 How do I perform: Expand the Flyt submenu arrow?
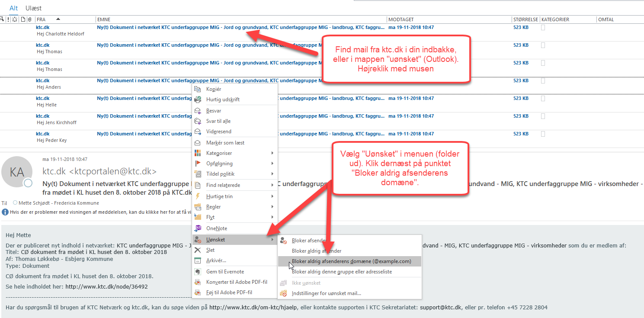(x=272, y=217)
